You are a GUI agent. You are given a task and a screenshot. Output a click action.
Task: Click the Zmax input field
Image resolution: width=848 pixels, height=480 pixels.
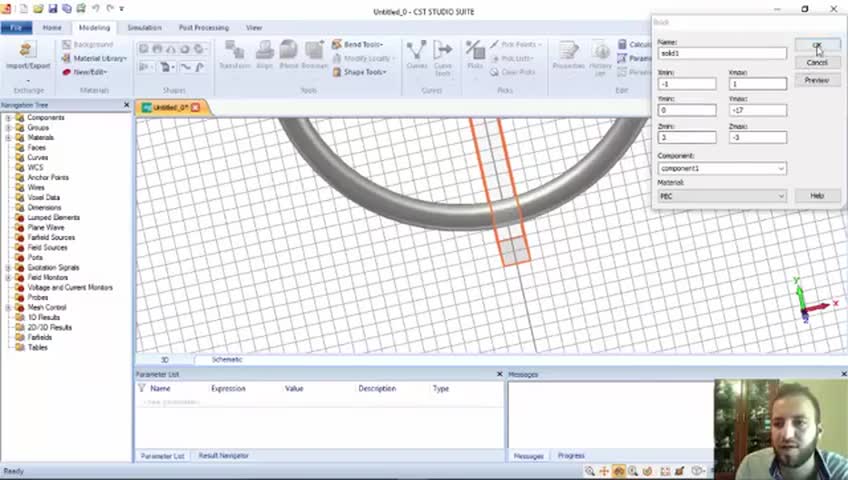[758, 137]
